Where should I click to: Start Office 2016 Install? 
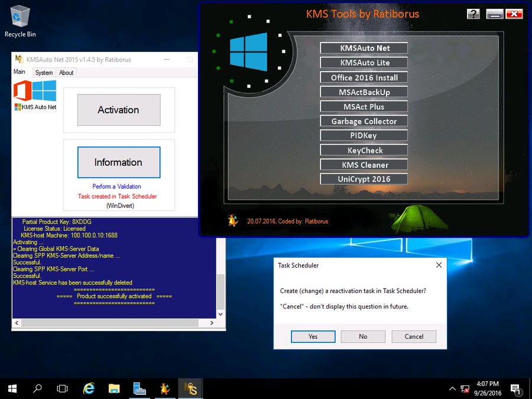click(x=363, y=77)
